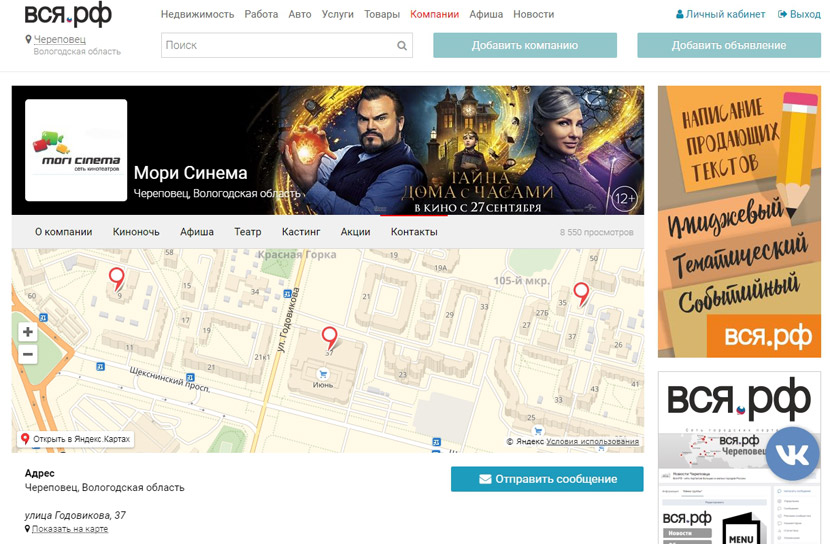
Task: Click the Июнь shopping cart icon on map
Action: coord(322,374)
